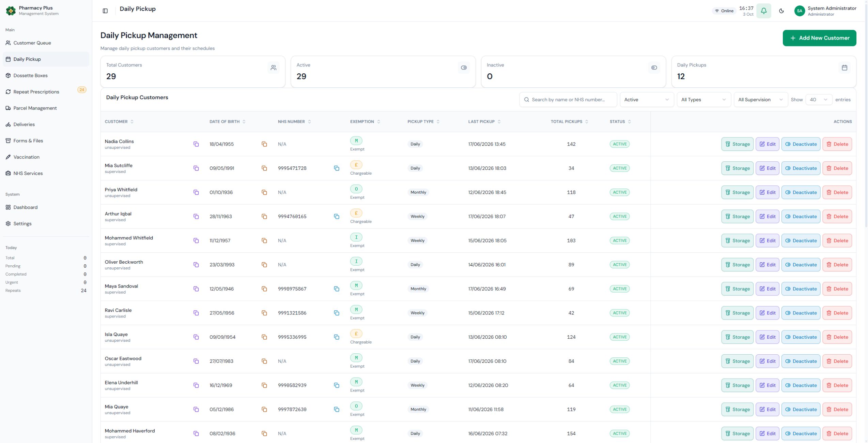Sort by Last Pickup column
The width and height of the screenshot is (868, 443).
(x=484, y=122)
